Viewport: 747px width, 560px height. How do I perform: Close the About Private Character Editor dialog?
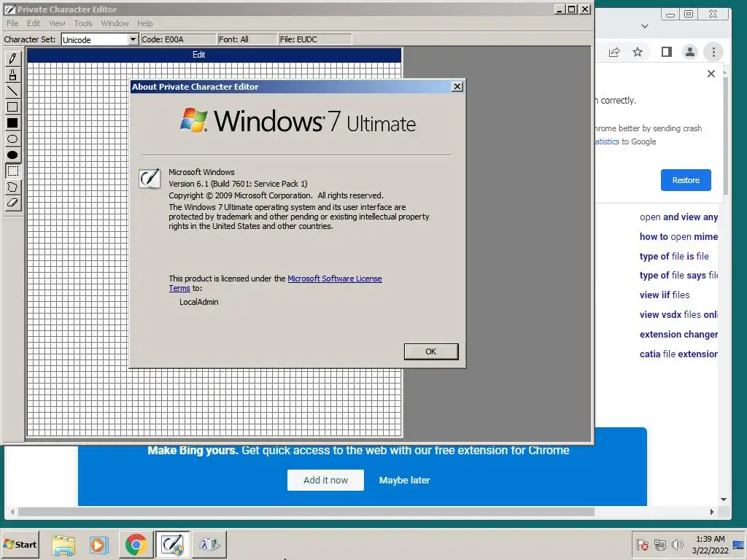457,86
